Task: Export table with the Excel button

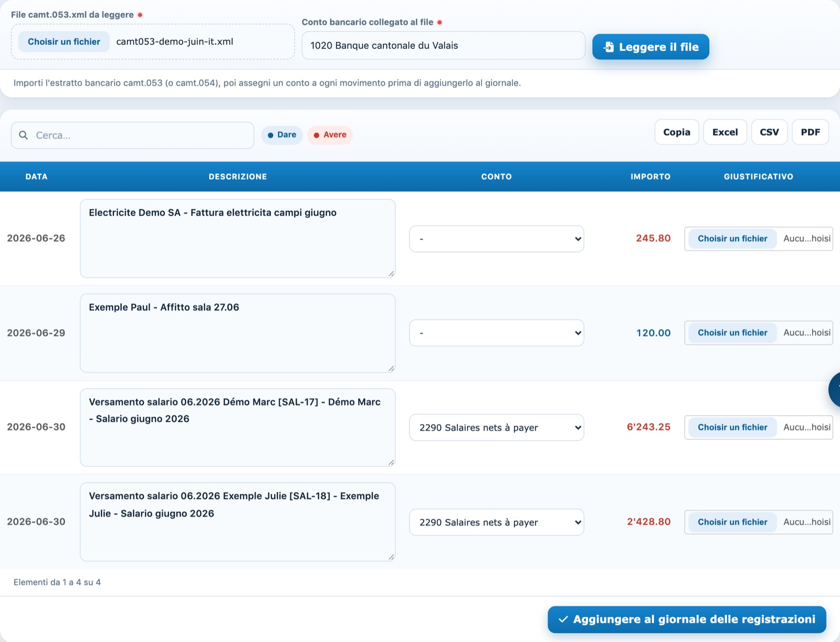Action: [725, 132]
